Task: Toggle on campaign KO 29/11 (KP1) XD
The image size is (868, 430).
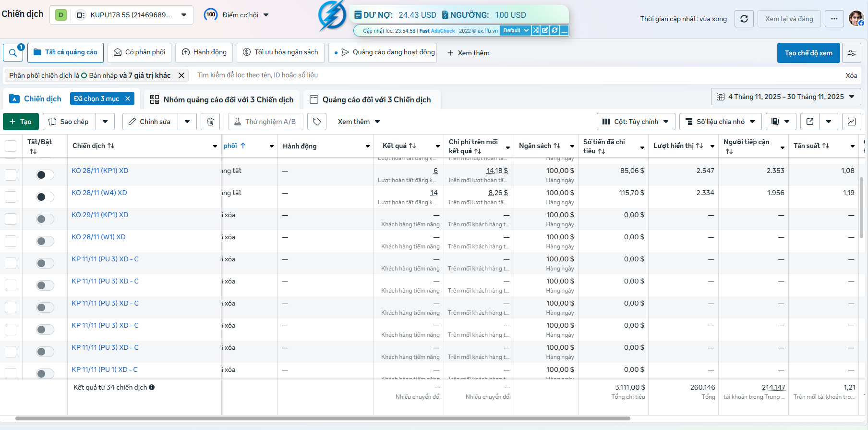Action: coord(45,219)
